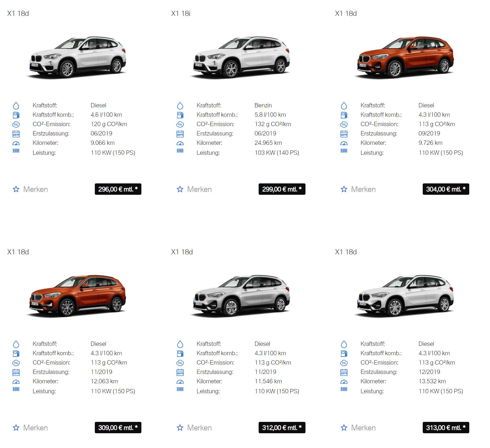Click the fuel pump icon on the 312,00 € card
490x448 pixels.
[x=180, y=353]
